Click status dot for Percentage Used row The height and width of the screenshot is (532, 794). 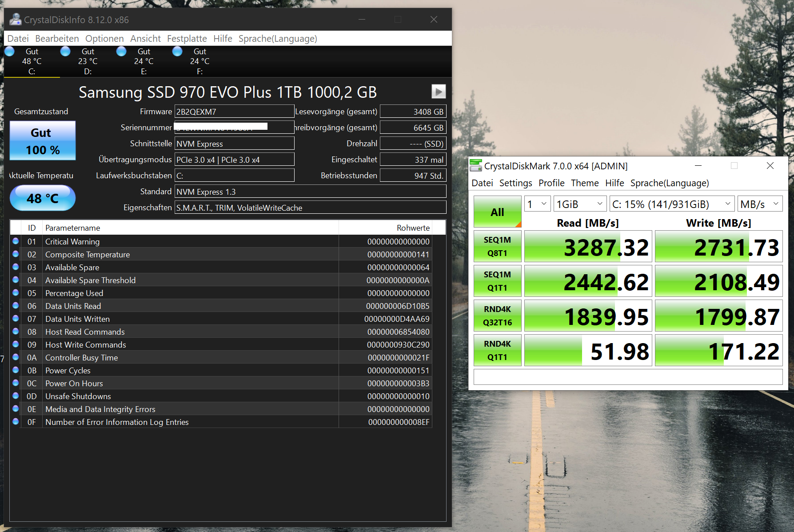coord(16,292)
